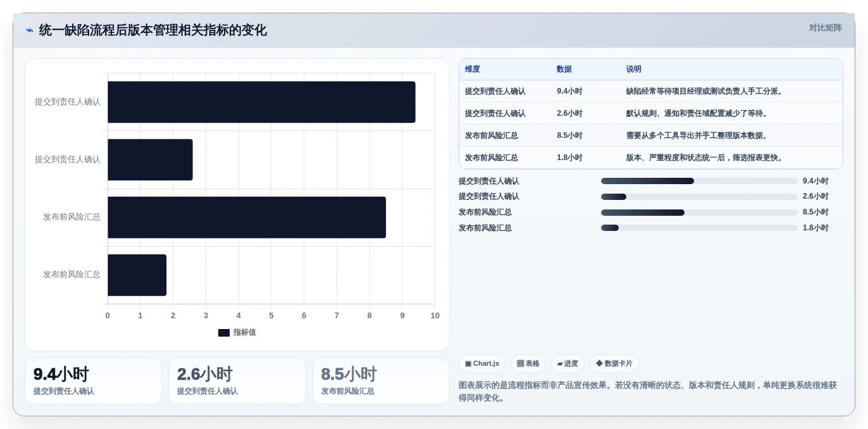Click the x-axis tick label 5

[x=271, y=315]
